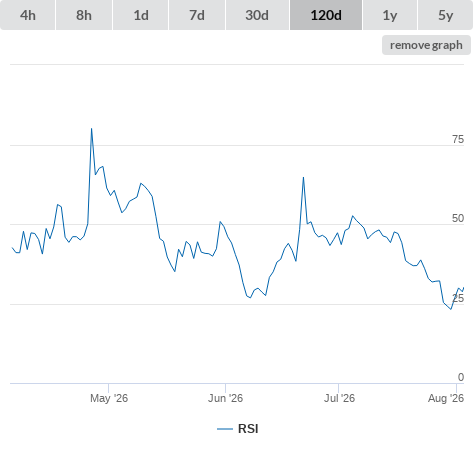Click the 75 level y-axis label

(458, 139)
